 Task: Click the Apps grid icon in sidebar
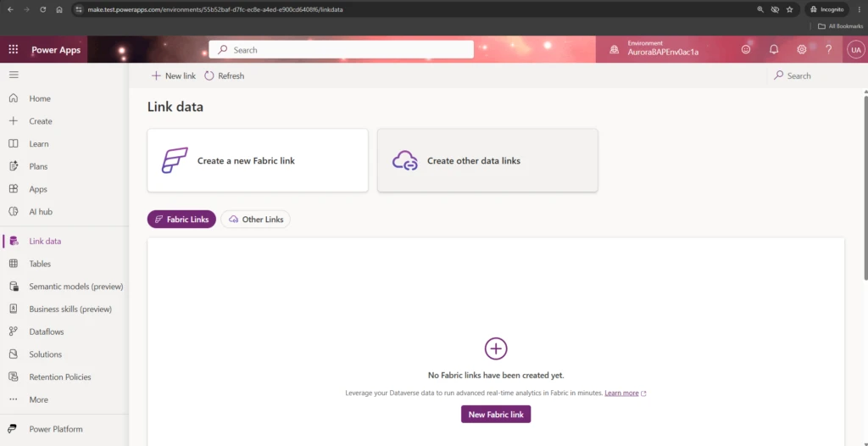(x=14, y=189)
